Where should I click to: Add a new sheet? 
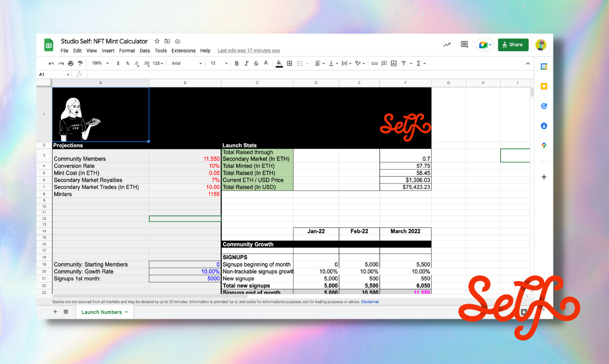55,312
